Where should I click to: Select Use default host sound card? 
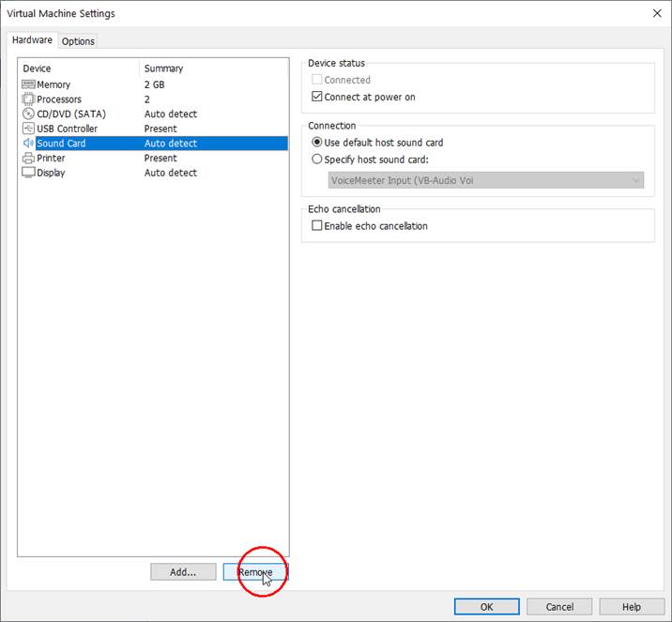click(316, 143)
